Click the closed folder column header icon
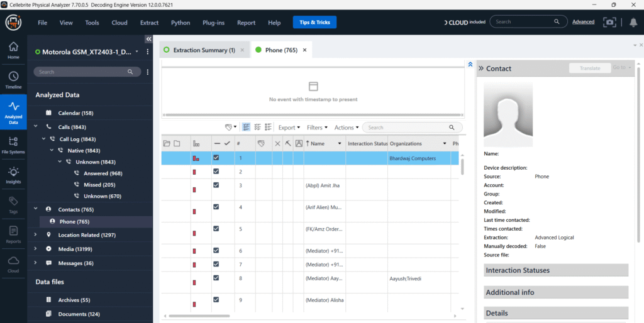 [x=177, y=144]
